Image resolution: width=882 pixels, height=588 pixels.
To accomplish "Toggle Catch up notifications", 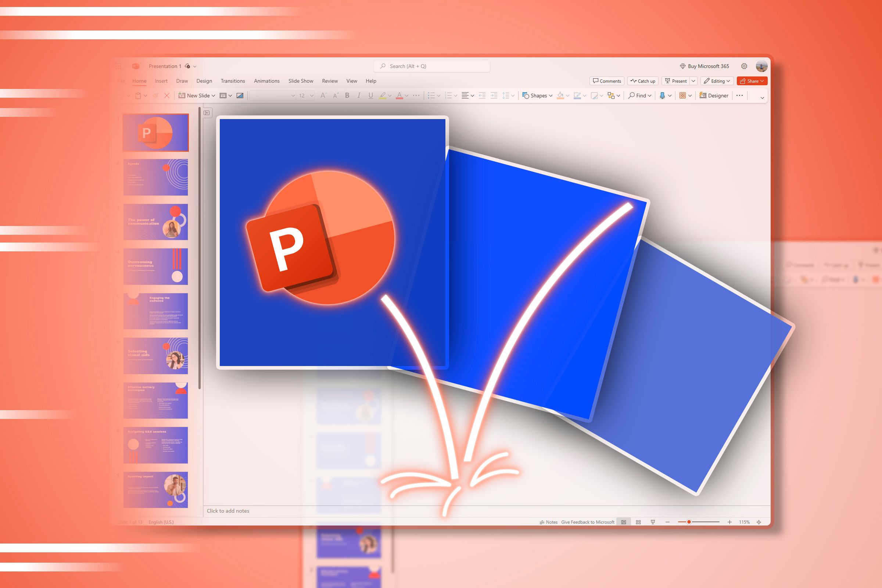I will [643, 81].
